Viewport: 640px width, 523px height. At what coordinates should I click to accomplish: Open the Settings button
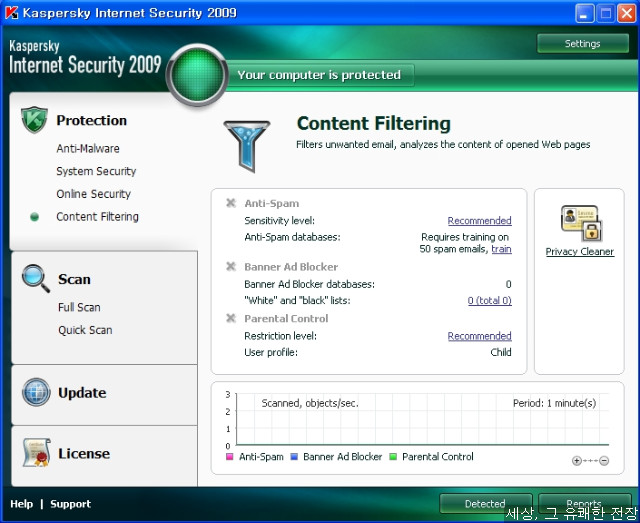pyautogui.click(x=582, y=44)
